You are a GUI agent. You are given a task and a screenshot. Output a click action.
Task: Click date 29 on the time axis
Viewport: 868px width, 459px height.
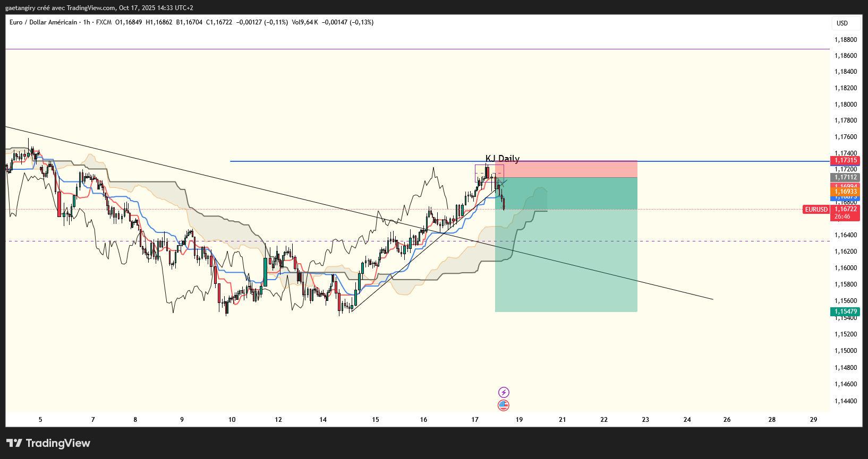click(814, 420)
